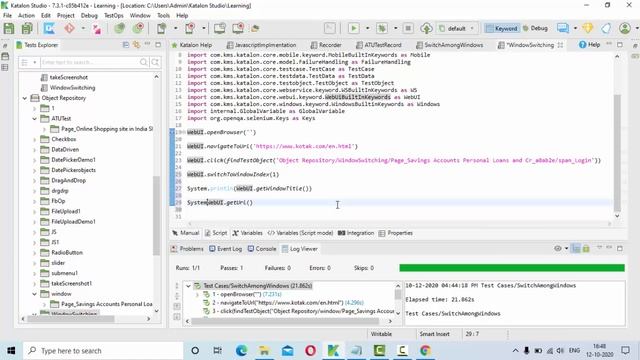Screen dimensions: 640x360
Task: Open the default profile dropdown
Action: pos(457,28)
